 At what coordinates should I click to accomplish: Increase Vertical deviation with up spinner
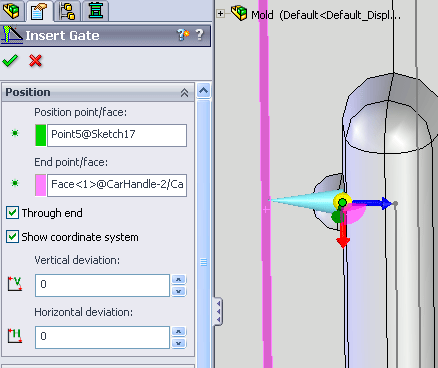(179, 280)
